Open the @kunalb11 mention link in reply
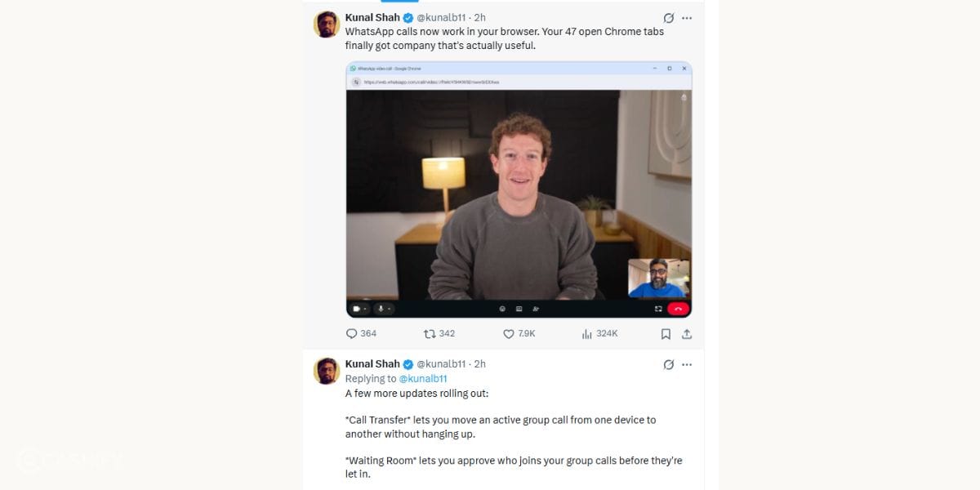Image resolution: width=980 pixels, height=490 pixels. [423, 379]
